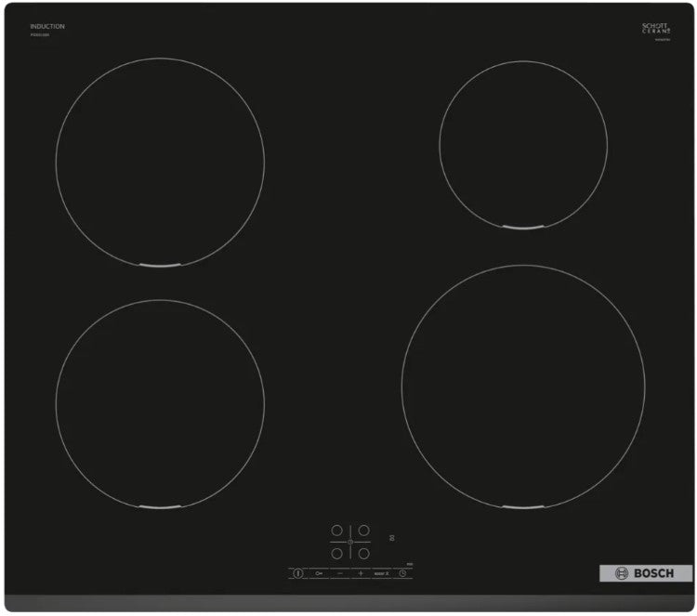Select the top-left zone selector circle
The image size is (697, 616).
336,531
